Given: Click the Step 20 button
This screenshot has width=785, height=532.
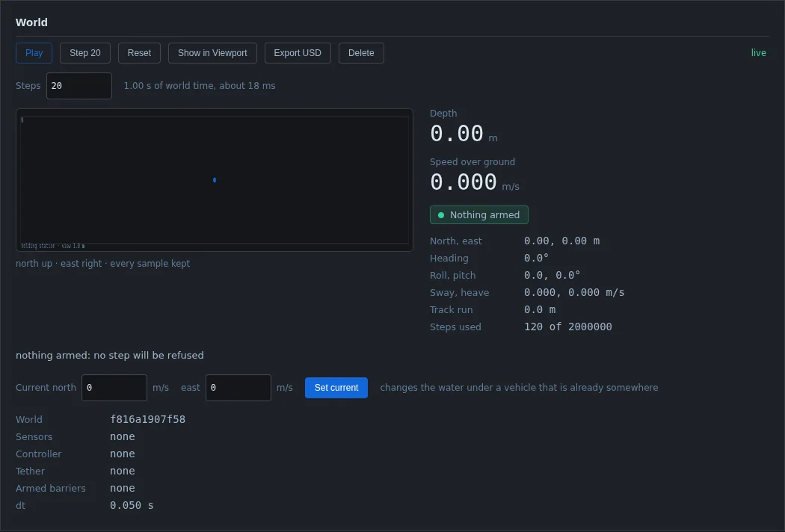Looking at the screenshot, I should 85,53.
